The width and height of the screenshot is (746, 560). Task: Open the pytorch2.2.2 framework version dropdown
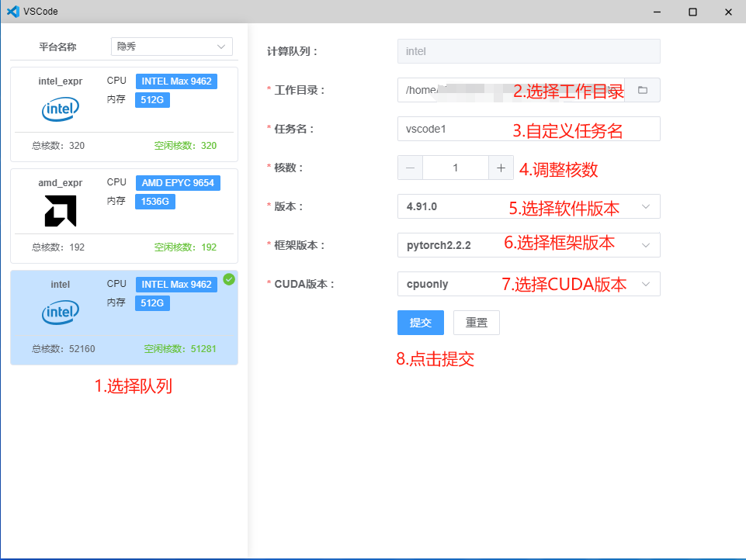coord(529,245)
